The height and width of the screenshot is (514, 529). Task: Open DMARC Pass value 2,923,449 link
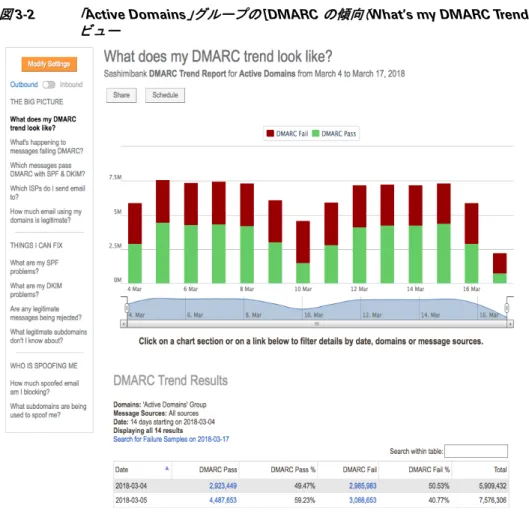223,486
